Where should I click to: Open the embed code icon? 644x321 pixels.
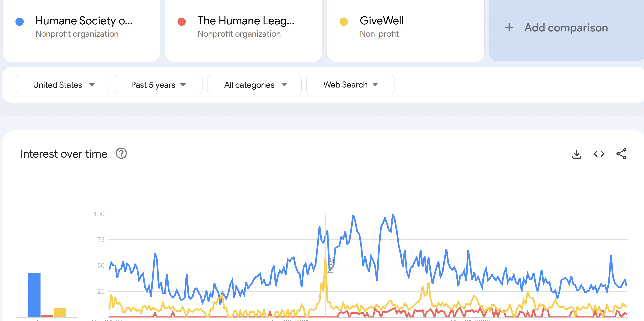pos(599,154)
